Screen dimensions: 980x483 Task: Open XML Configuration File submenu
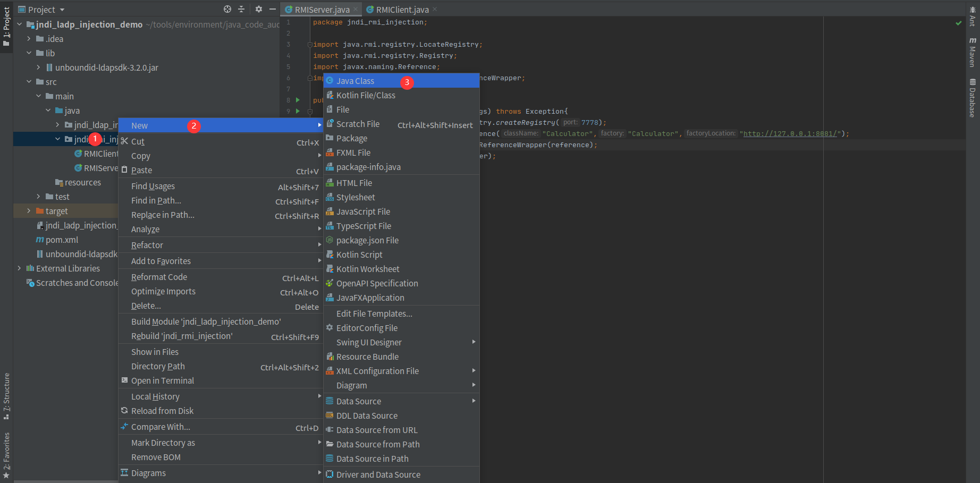point(401,371)
